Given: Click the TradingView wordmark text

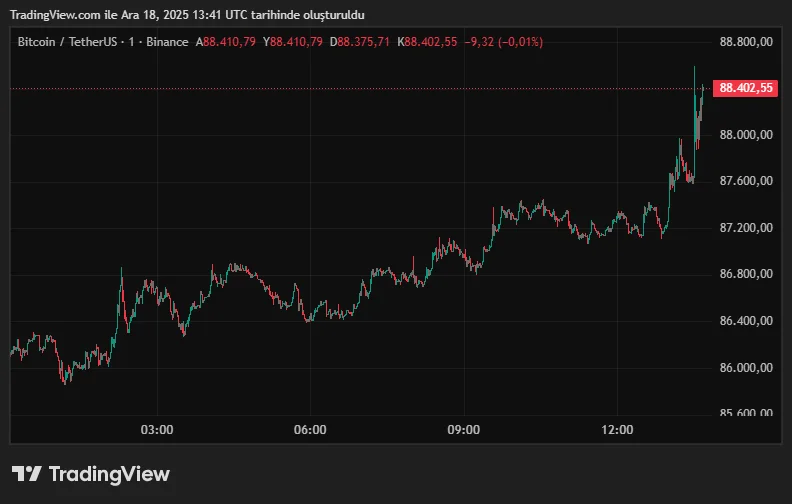Looking at the screenshot, I should pyautogui.click(x=109, y=474).
